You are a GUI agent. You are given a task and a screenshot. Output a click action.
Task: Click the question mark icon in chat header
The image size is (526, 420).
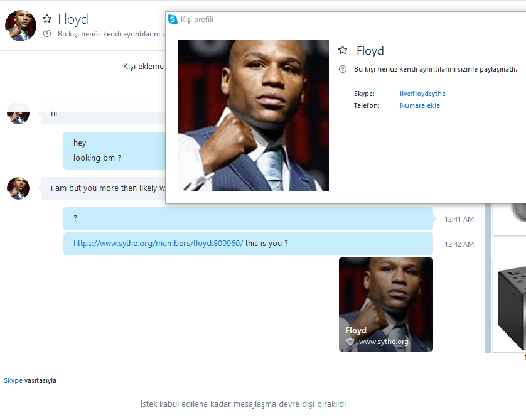pyautogui.click(x=47, y=33)
